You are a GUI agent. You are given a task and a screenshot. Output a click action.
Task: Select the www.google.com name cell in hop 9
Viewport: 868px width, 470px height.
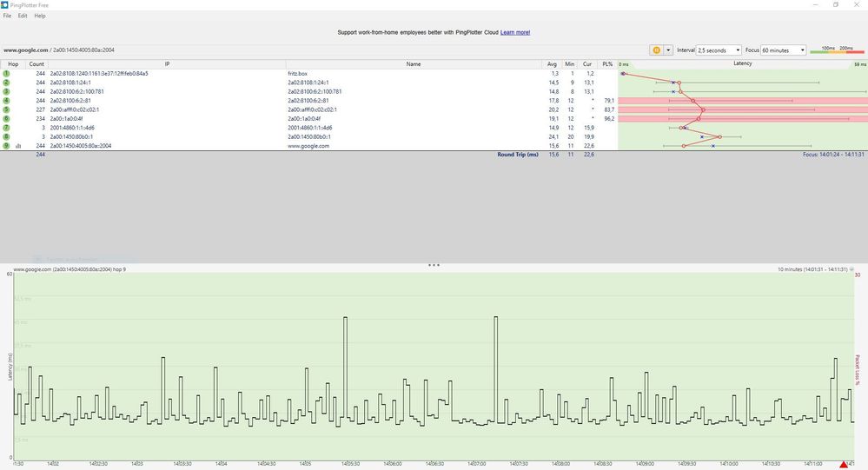click(x=308, y=146)
